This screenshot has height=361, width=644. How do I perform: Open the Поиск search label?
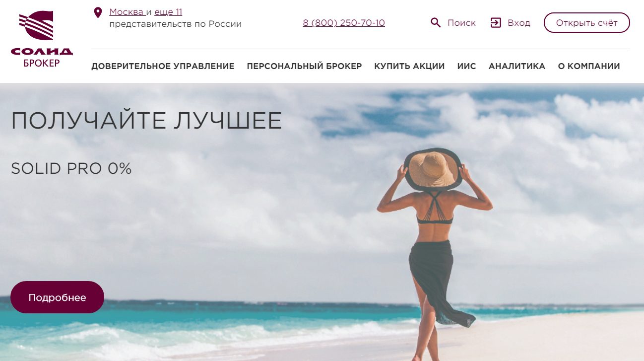click(461, 23)
